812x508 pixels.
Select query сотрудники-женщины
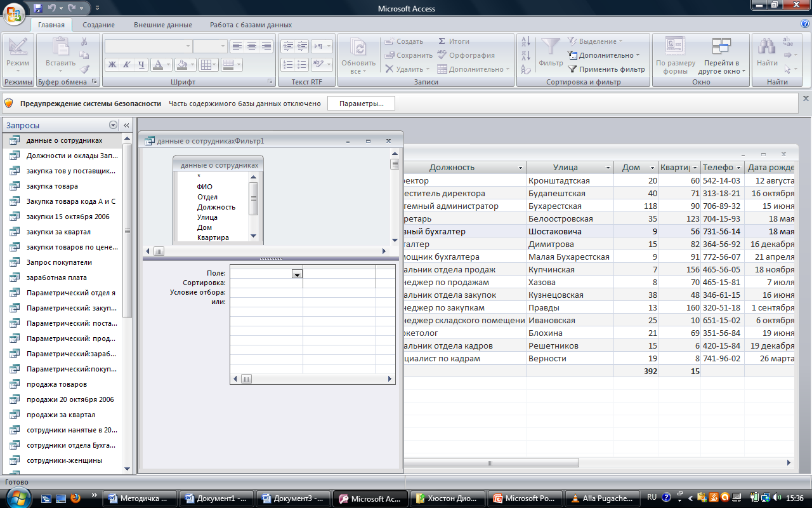tap(63, 460)
